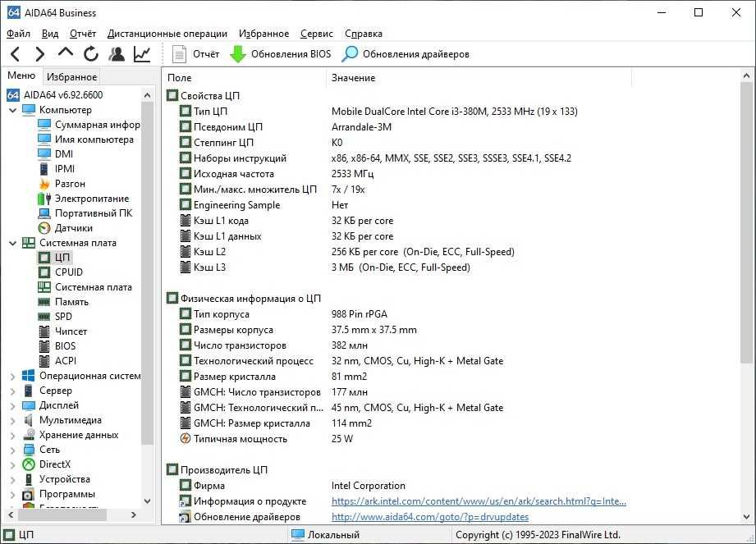Click the Поле column header
This screenshot has width=756, height=544.
pos(245,78)
